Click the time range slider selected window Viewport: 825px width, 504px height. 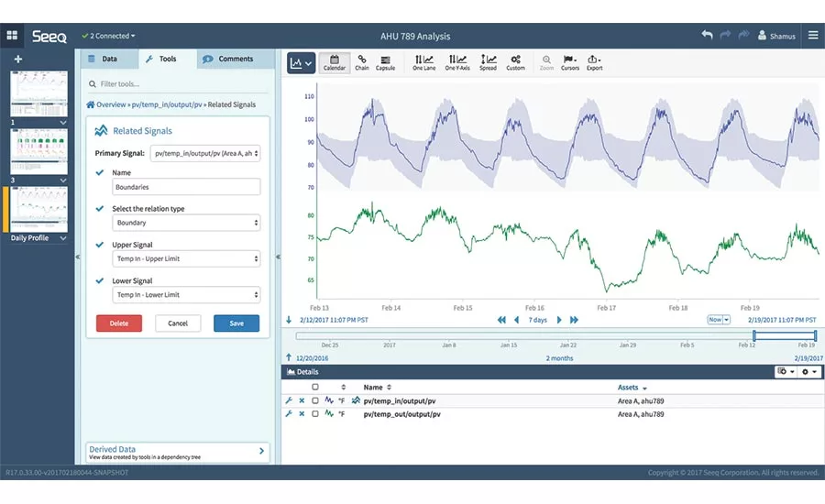(784, 336)
